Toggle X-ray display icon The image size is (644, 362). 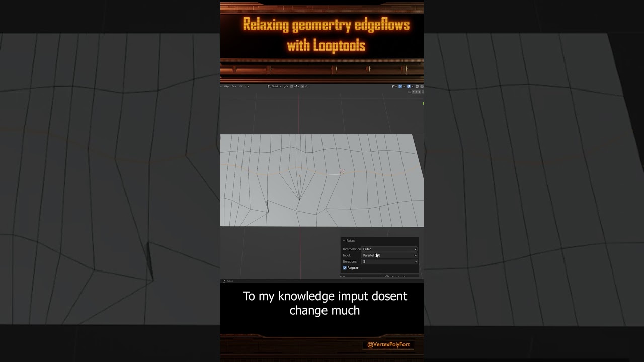click(x=417, y=86)
